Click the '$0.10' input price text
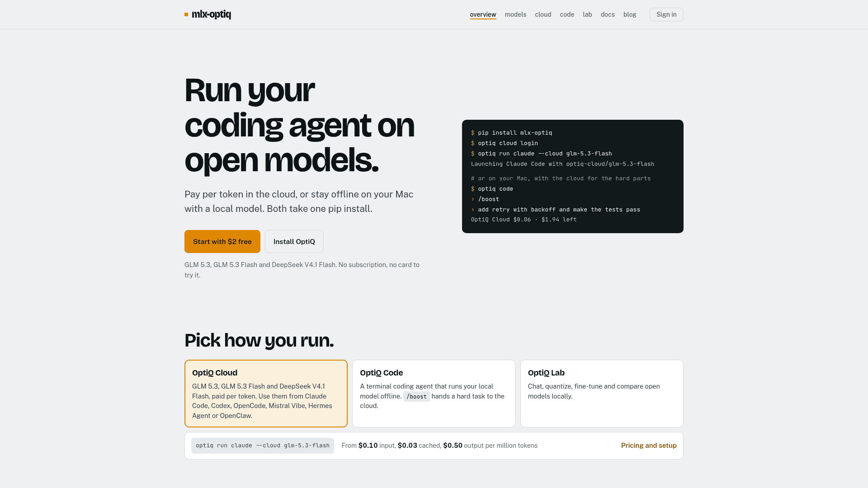868x488 pixels. [368, 446]
